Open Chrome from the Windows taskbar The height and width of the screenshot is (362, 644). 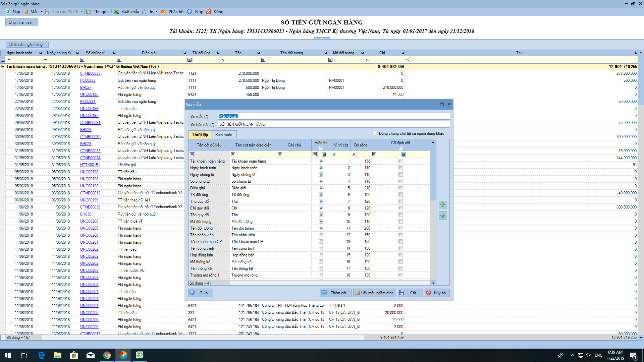coord(107,355)
